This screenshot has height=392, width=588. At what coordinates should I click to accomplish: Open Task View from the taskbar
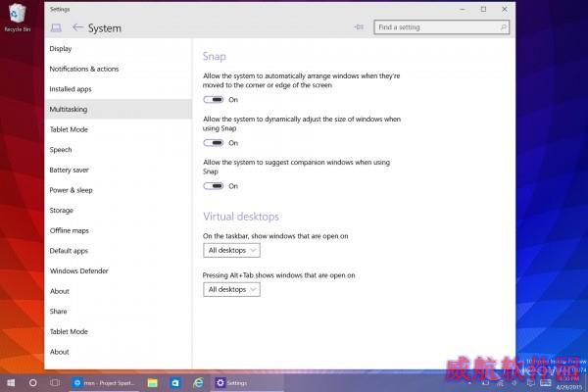[55, 382]
